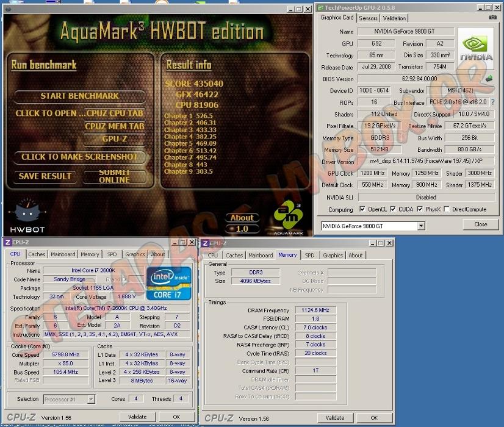
Task: Click the Bus Interface question mark icon
Action: tap(493, 102)
